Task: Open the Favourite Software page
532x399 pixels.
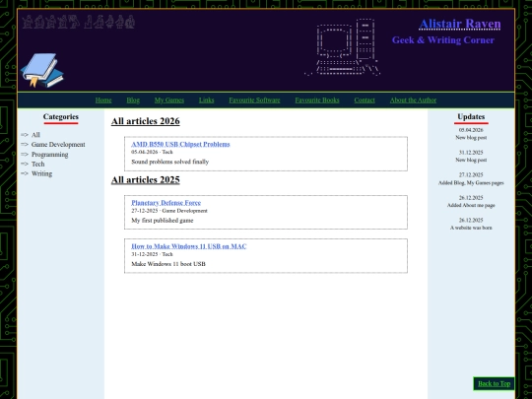Action: pyautogui.click(x=254, y=100)
